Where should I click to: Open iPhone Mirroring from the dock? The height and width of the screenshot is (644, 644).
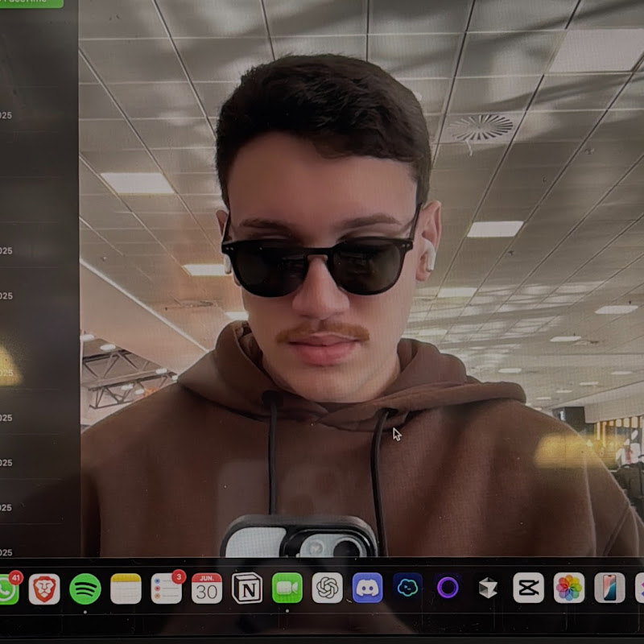[609, 588]
